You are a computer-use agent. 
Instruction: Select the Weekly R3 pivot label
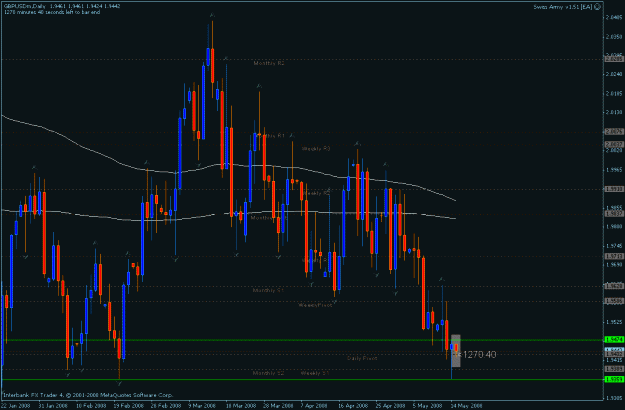[x=316, y=149]
